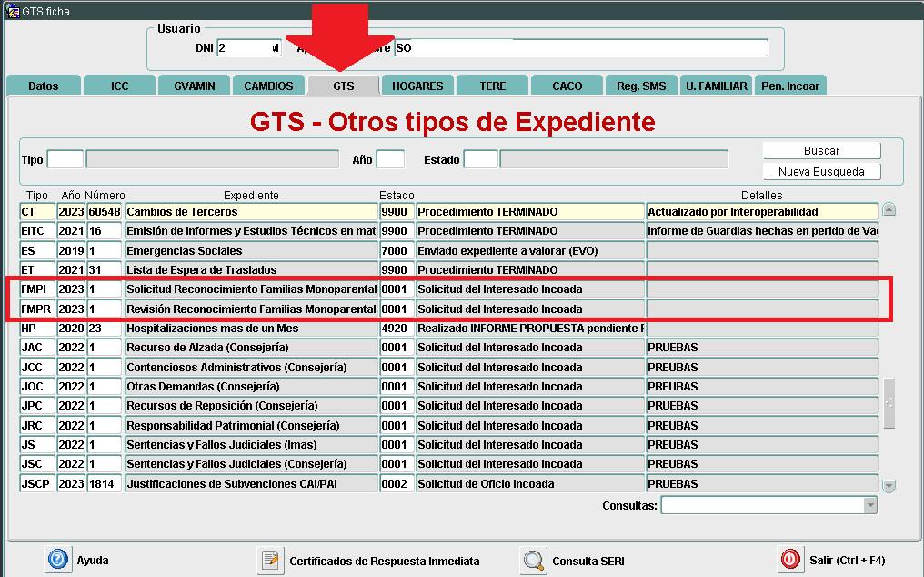
Task: Switch to the Datos tab
Action: pyautogui.click(x=43, y=86)
